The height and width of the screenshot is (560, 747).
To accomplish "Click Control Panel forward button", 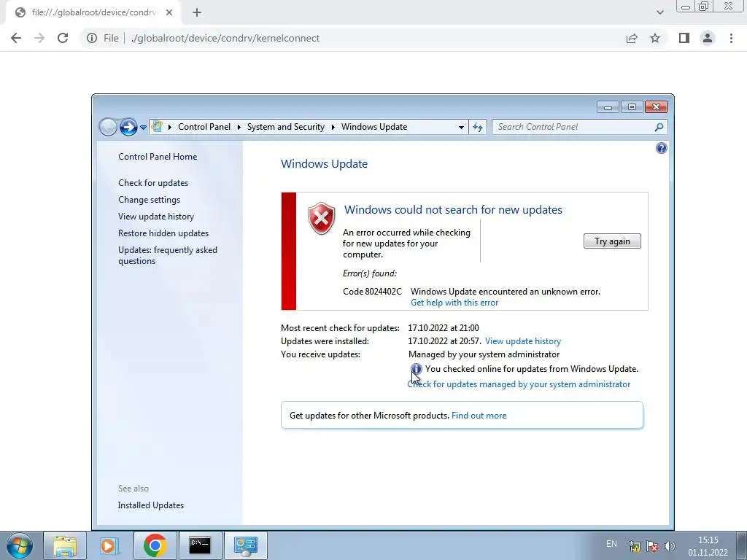I will coord(128,127).
